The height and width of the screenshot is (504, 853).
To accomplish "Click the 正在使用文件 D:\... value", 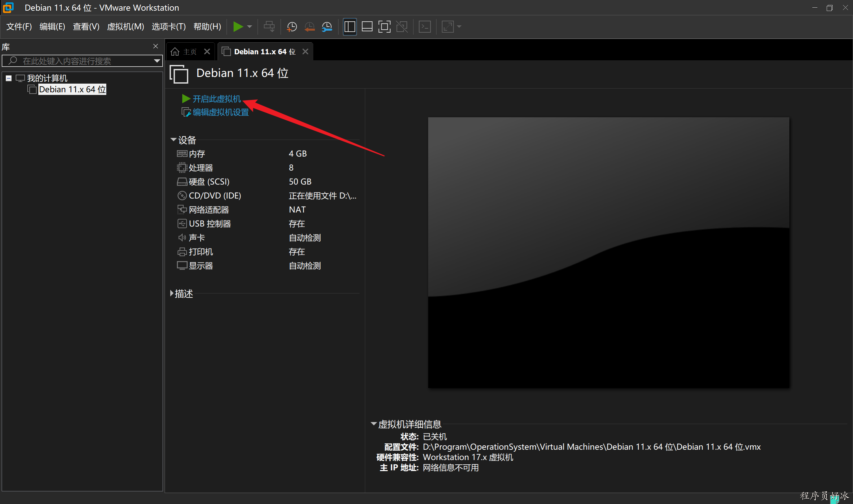I will [x=323, y=196].
